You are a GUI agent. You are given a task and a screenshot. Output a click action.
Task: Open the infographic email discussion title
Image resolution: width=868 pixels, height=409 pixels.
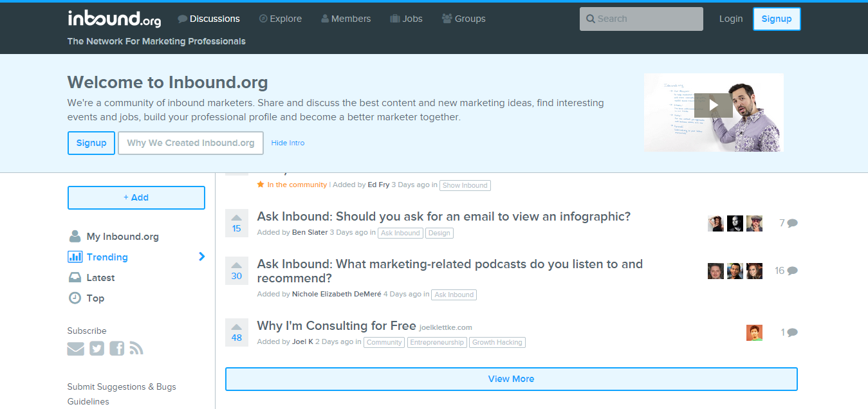(x=444, y=217)
